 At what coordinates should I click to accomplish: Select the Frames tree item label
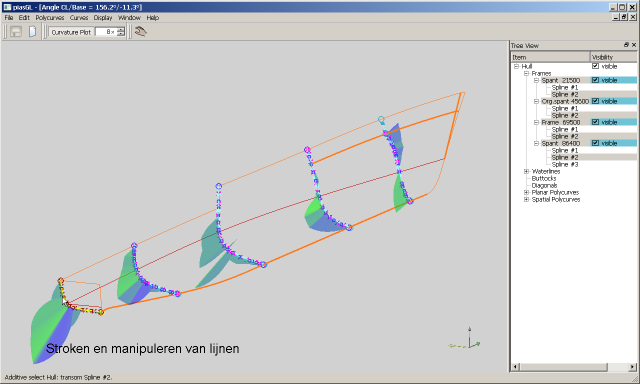tap(541, 73)
